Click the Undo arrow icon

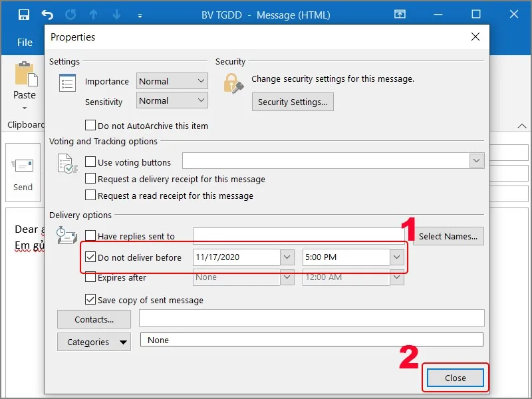(47, 14)
